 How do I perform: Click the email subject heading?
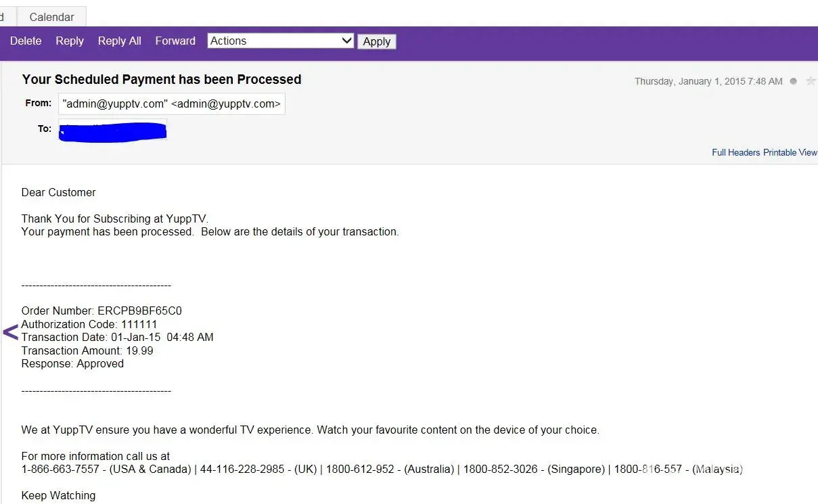(162, 79)
